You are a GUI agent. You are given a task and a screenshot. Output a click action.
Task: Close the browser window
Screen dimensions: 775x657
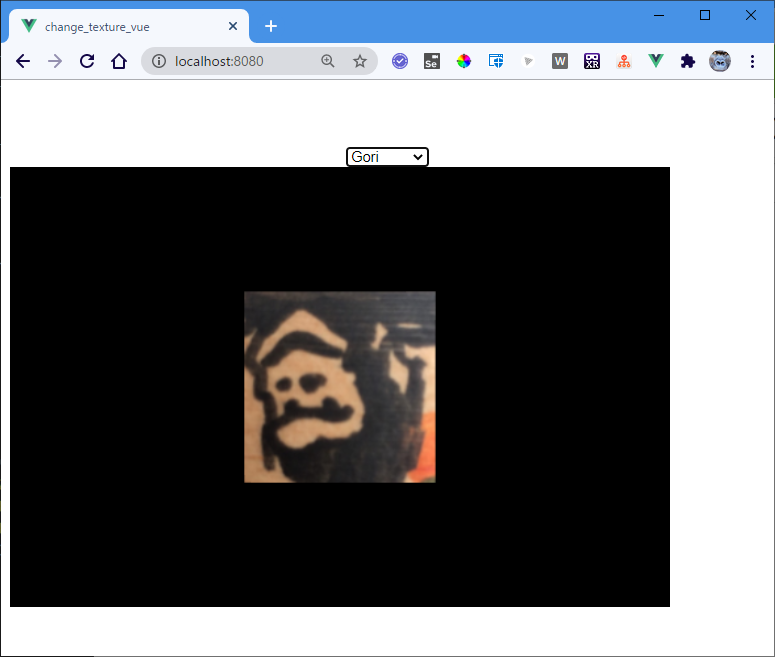point(751,15)
